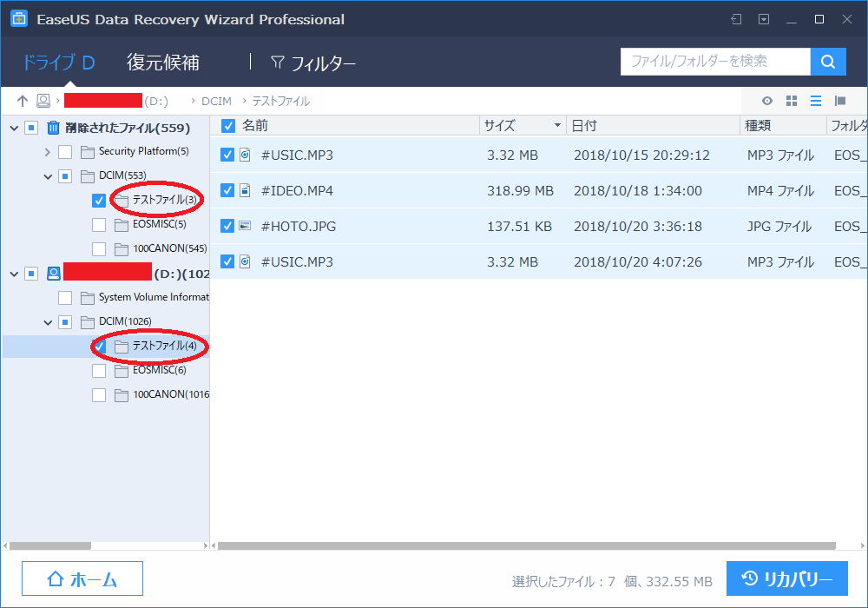Click the trash icon of 削除されたファイル(559)

click(53, 128)
